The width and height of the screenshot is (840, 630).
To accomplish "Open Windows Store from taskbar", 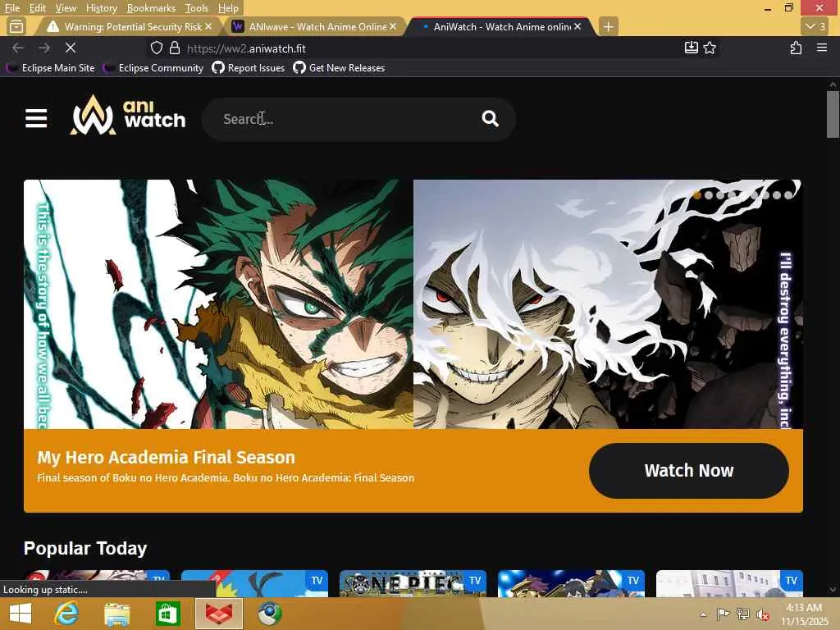I will pos(167,614).
